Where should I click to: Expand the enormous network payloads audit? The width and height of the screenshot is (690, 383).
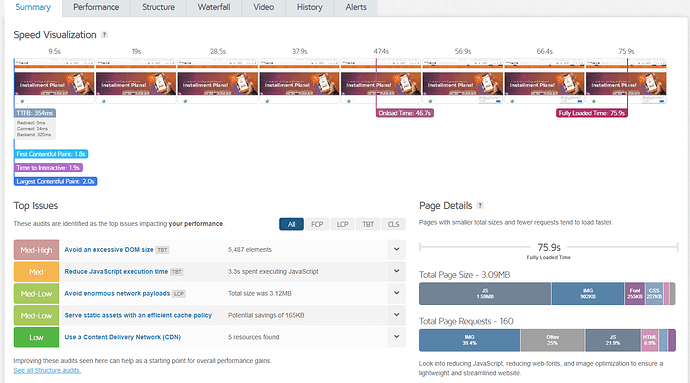[x=396, y=293]
